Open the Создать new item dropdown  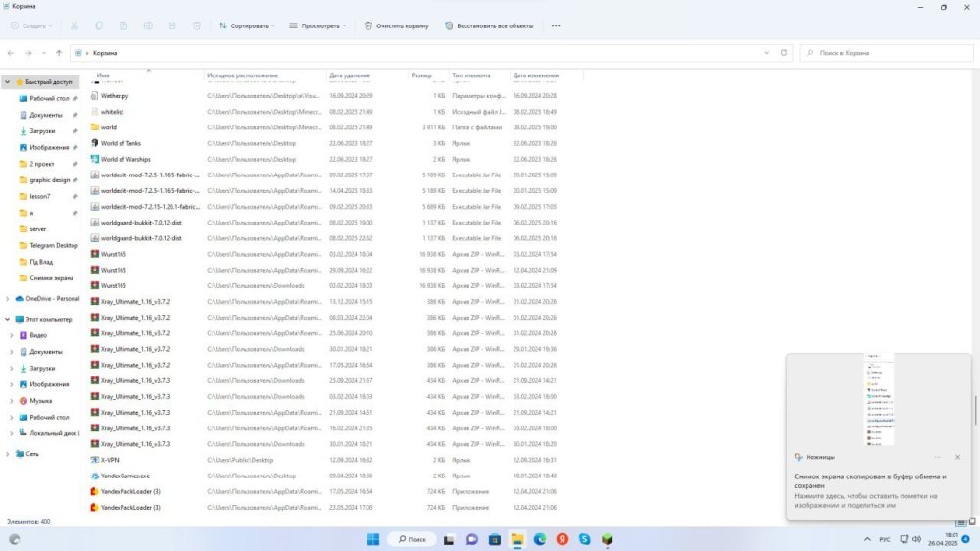point(31,25)
